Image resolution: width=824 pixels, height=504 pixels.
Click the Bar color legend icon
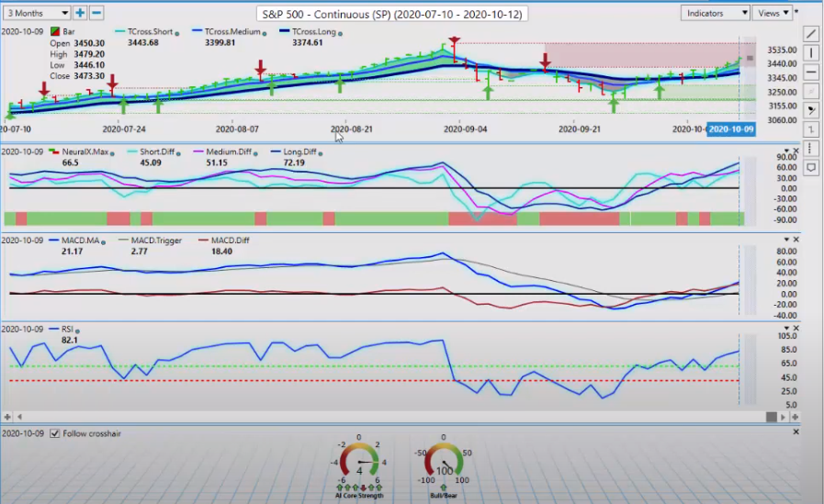(x=54, y=31)
